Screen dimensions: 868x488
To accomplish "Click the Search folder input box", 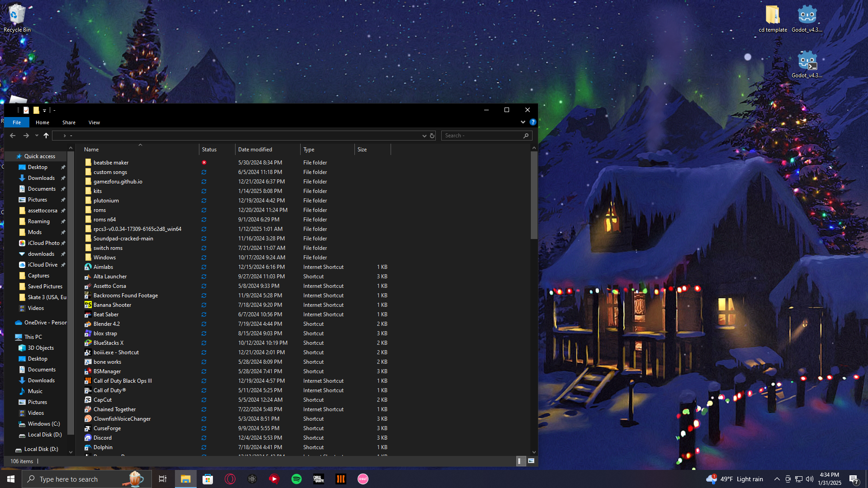I will [481, 136].
